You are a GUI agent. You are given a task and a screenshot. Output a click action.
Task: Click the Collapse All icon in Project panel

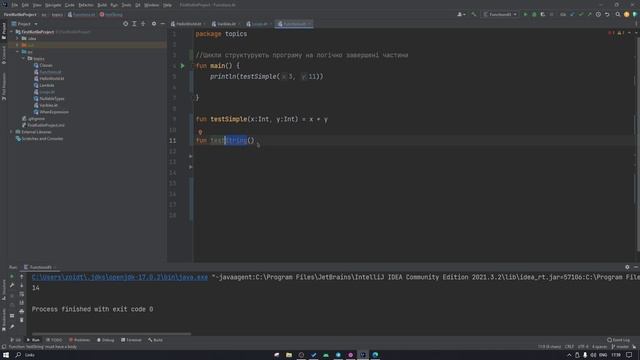point(143,24)
